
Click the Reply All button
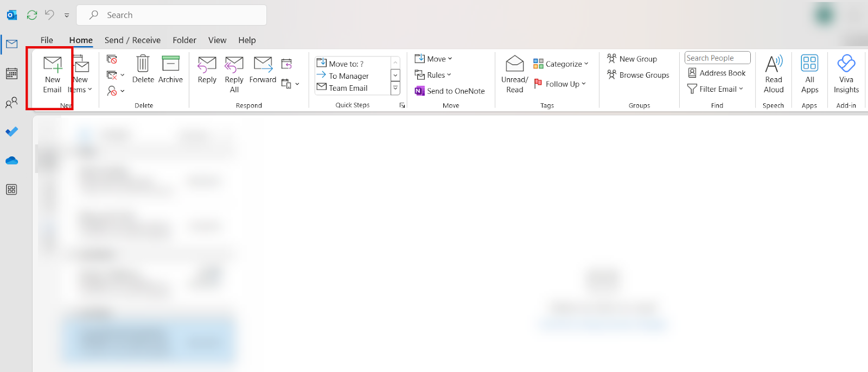[234, 74]
